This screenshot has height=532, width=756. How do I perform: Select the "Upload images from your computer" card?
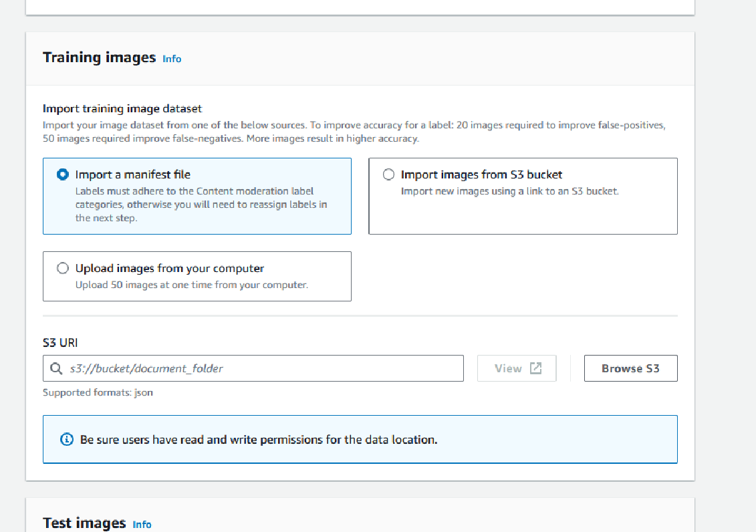tap(197, 276)
